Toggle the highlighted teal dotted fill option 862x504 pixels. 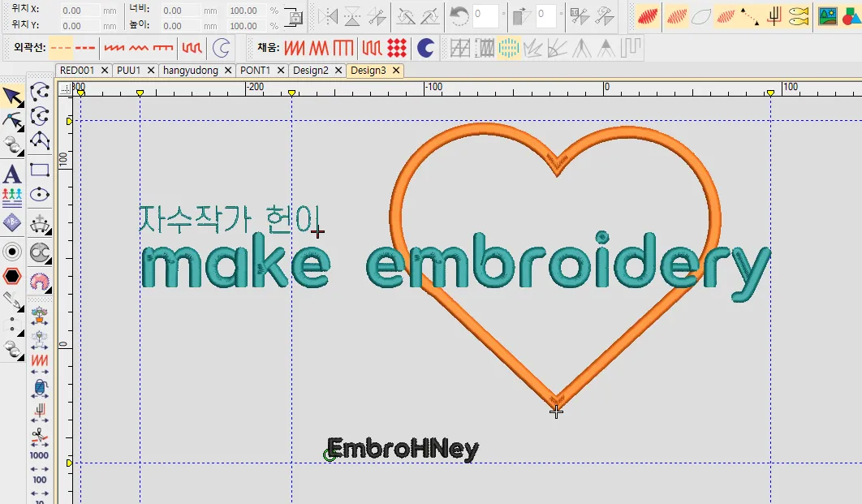(x=508, y=49)
